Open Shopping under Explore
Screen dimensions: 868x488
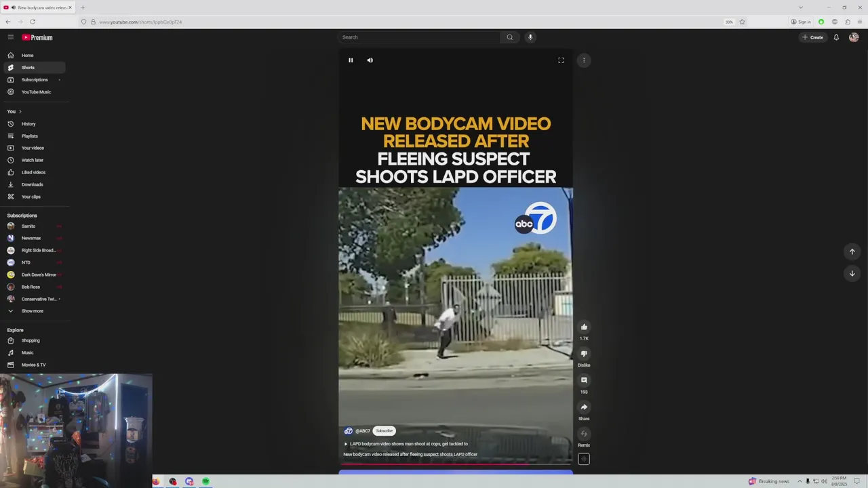click(34, 340)
